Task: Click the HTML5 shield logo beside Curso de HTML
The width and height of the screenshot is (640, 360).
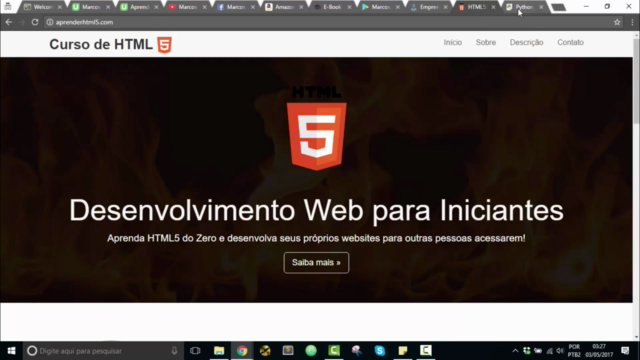Action: coord(164,44)
